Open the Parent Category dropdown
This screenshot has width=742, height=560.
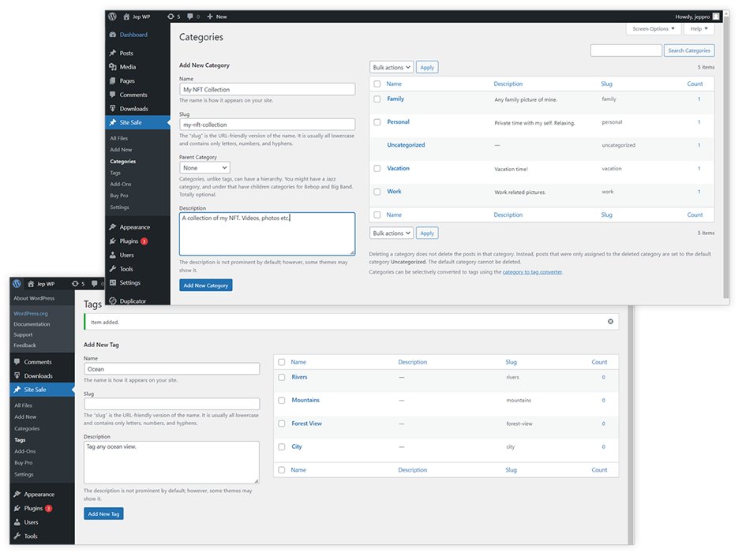[x=204, y=167]
